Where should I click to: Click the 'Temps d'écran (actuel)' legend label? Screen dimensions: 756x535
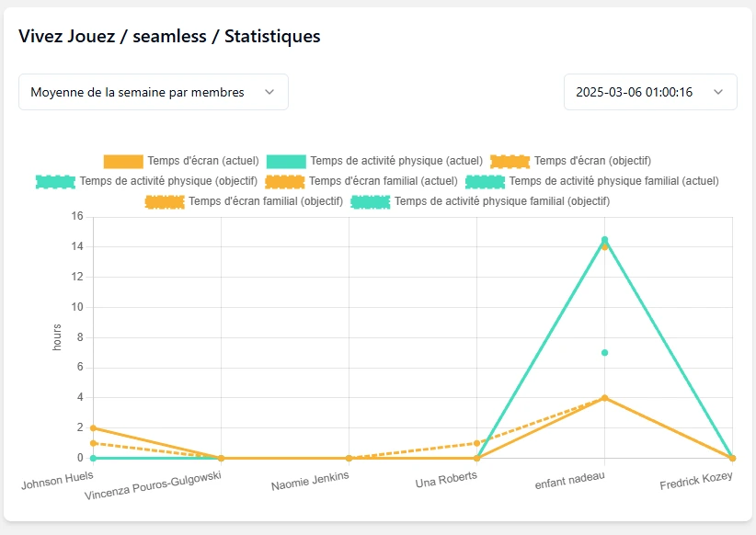point(203,161)
